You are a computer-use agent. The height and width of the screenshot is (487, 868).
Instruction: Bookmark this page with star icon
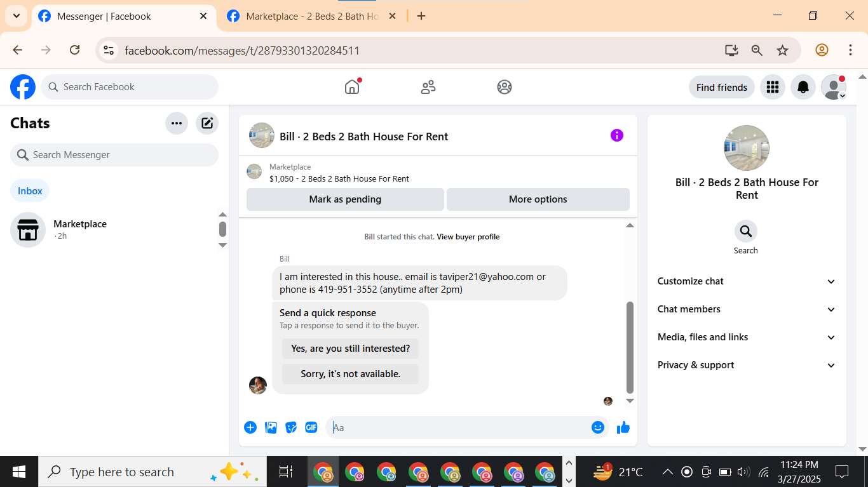(782, 50)
